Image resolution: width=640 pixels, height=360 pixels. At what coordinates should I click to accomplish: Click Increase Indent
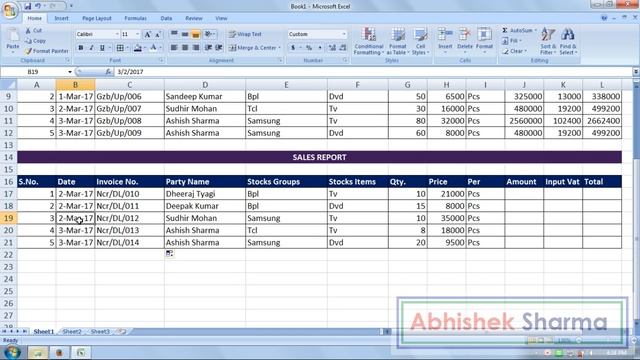point(219,48)
